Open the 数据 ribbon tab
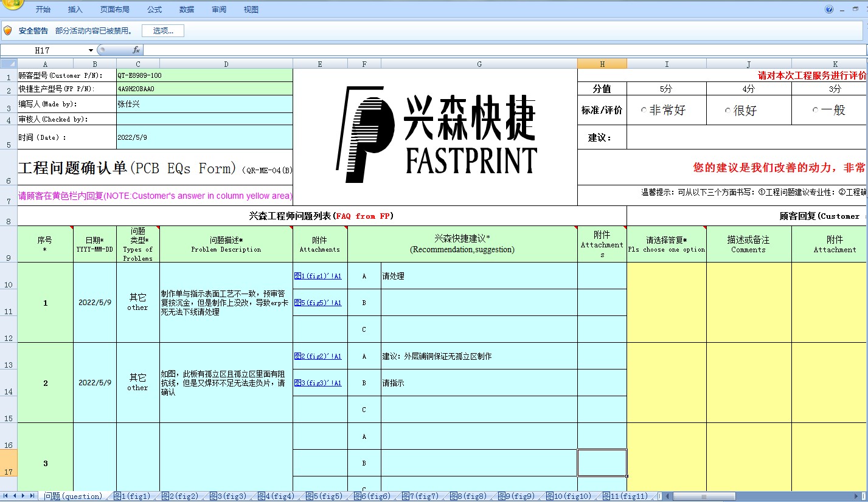The image size is (868, 502). click(x=187, y=10)
